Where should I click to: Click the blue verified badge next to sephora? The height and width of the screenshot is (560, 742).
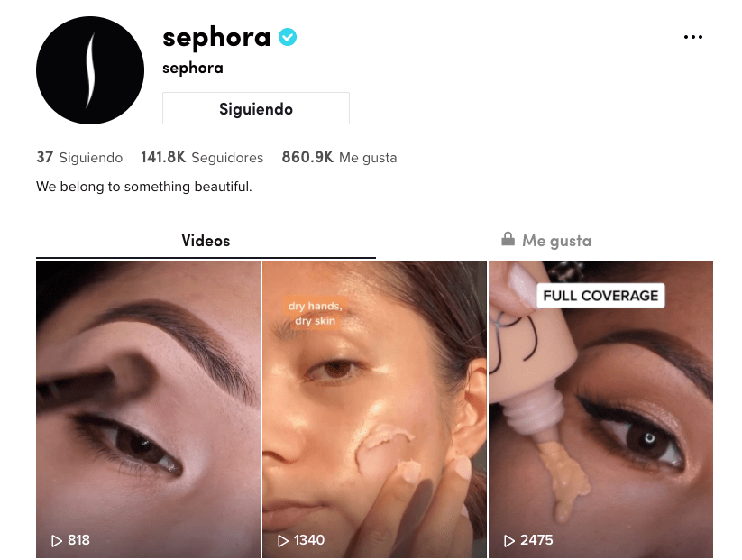(288, 37)
